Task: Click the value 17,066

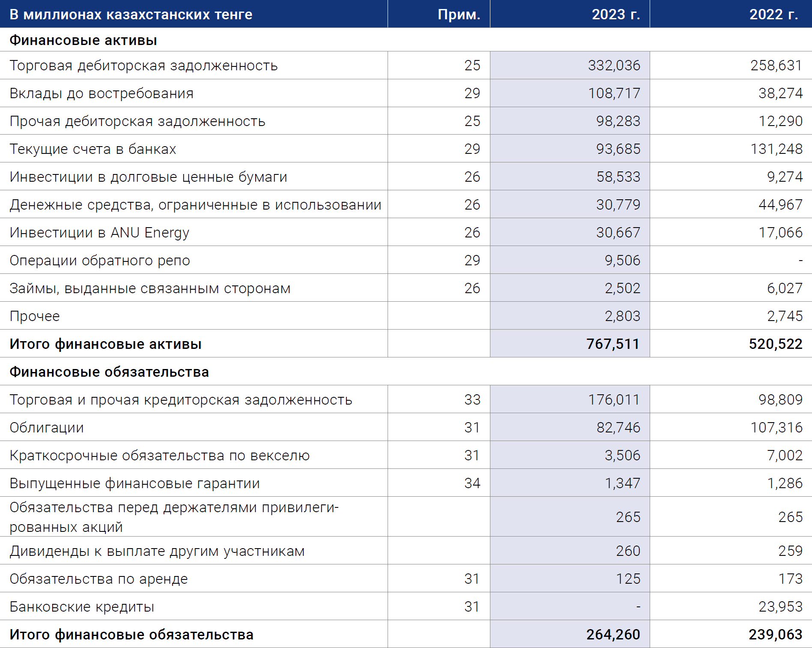Action: click(780, 233)
